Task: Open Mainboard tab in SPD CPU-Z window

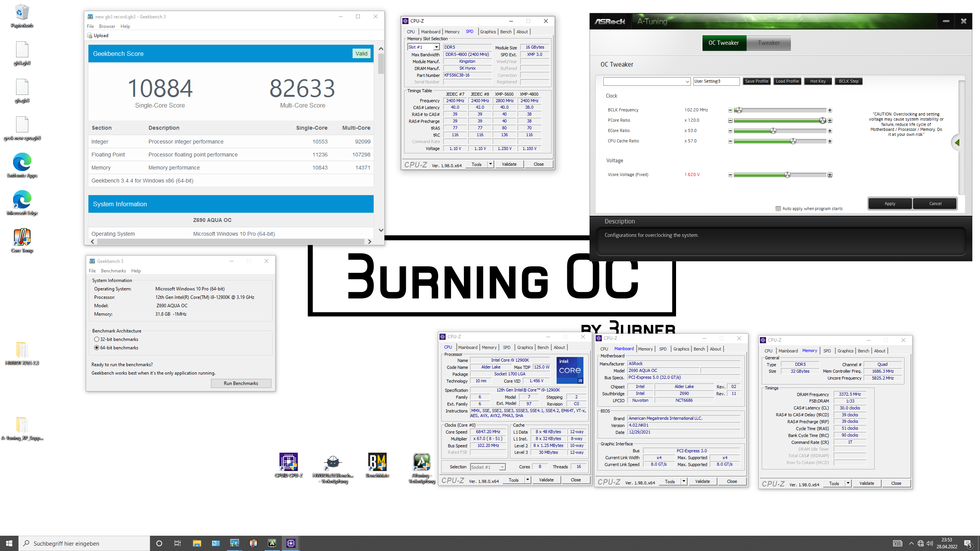Action: [430, 32]
